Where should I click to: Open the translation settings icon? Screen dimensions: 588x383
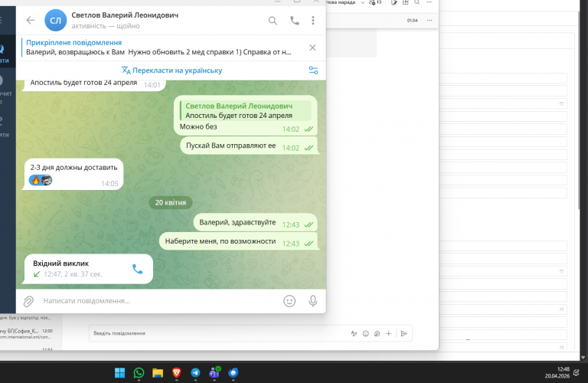tap(313, 70)
